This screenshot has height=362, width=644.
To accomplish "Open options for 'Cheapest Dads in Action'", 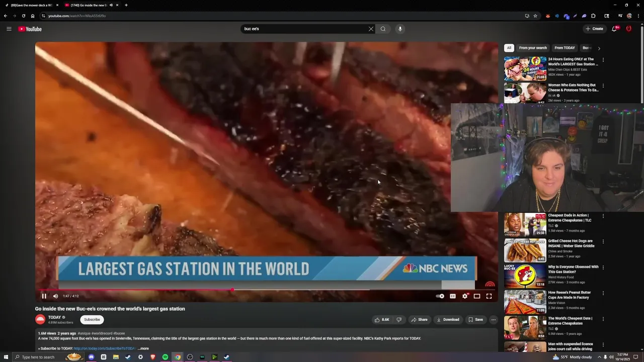I will (x=603, y=216).
